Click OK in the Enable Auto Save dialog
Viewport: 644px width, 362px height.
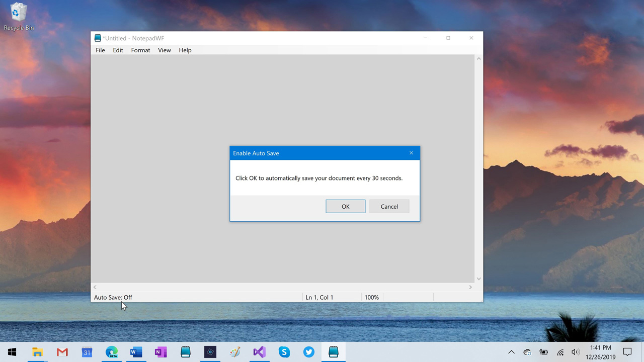[345, 207]
